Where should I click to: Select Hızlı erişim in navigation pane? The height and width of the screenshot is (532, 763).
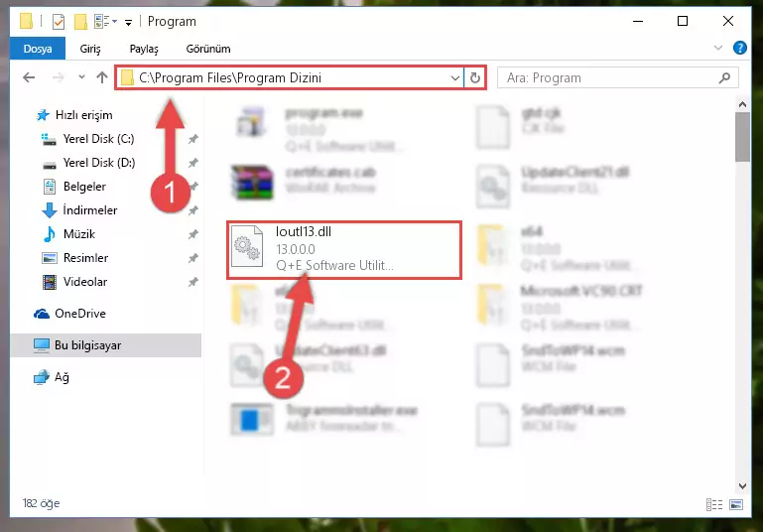coord(75,115)
